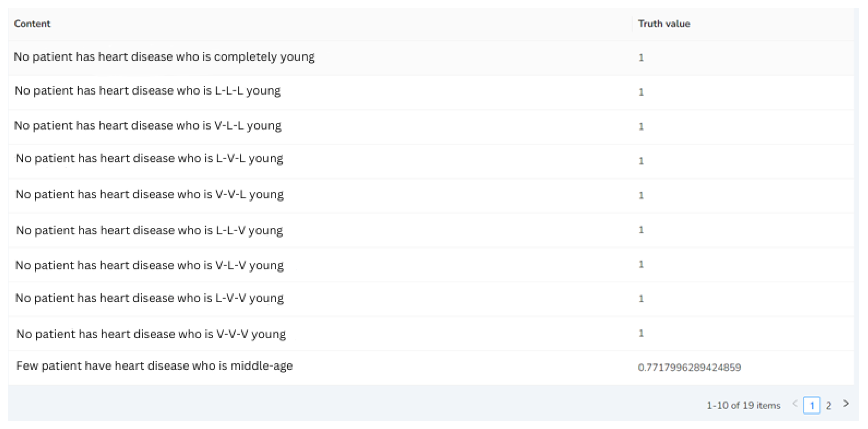Go to the next page arrow
Screen dimensions: 868x429
click(x=846, y=404)
